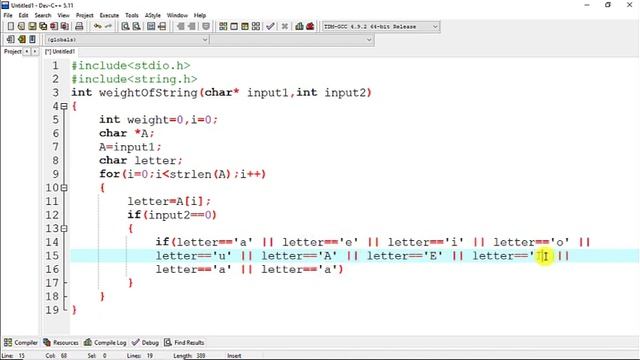Collapse the if-block fold at line 13
Image resolution: width=640 pixels, height=360 pixels.
click(x=64, y=229)
